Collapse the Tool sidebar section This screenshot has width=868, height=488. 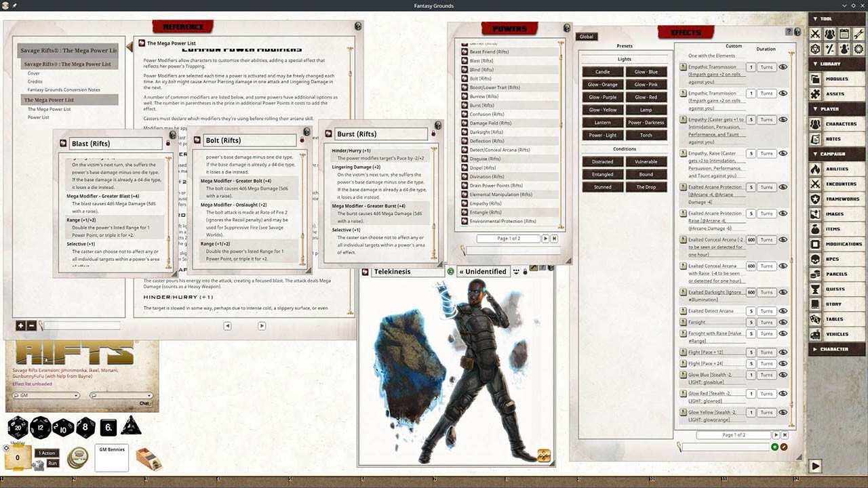click(x=816, y=18)
